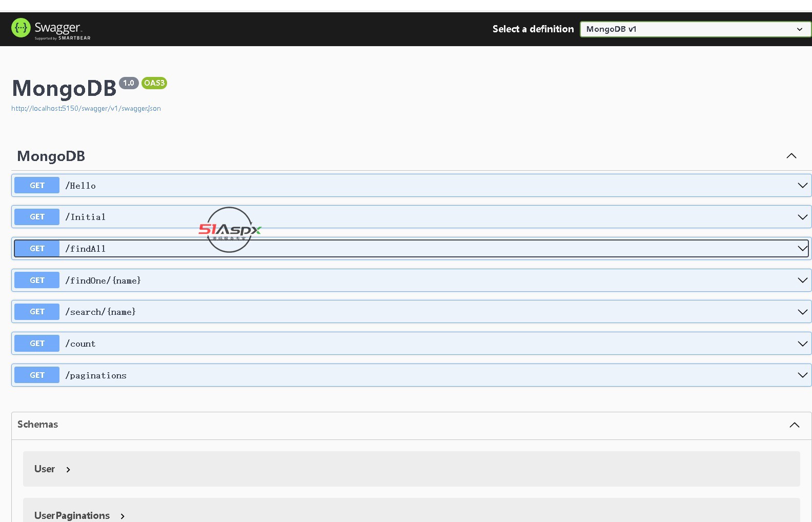
Task: Open the swagger.json URL link
Action: 86,108
